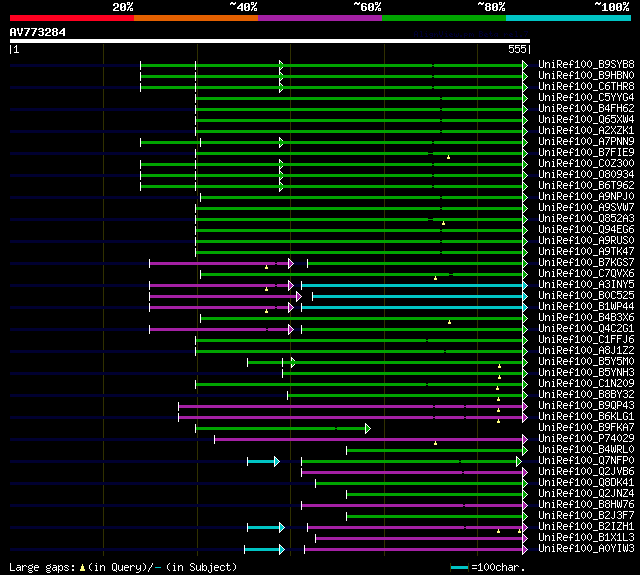Click UniRef100_A9SVW7 label
This screenshot has width=640, height=575.
[x=586, y=208]
